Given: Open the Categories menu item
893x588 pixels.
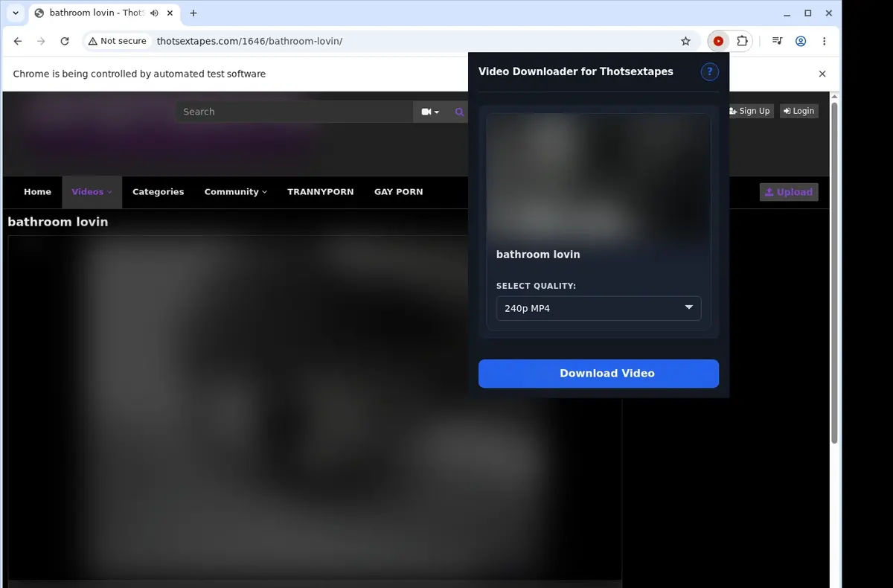Looking at the screenshot, I should [158, 192].
